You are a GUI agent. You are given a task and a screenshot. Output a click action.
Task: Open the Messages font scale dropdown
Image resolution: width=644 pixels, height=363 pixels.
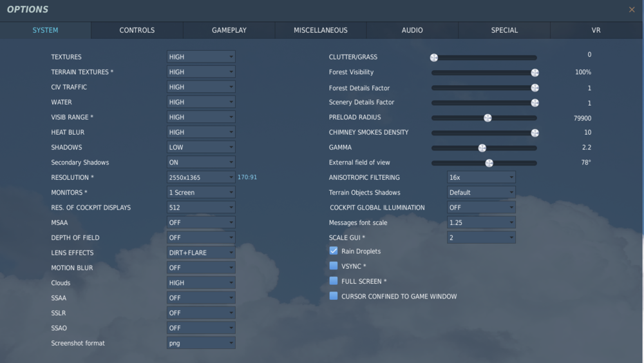coord(481,222)
